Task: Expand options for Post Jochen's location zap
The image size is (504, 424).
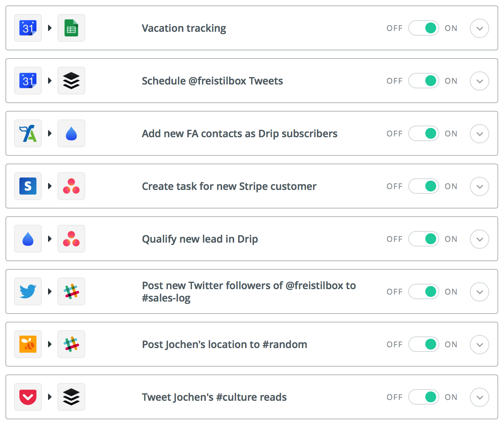Action: (480, 345)
